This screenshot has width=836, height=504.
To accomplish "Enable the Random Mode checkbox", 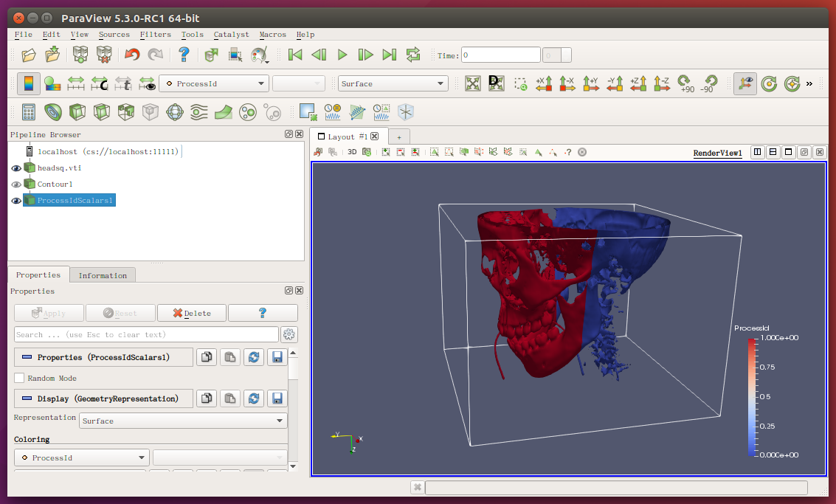I will [20, 378].
